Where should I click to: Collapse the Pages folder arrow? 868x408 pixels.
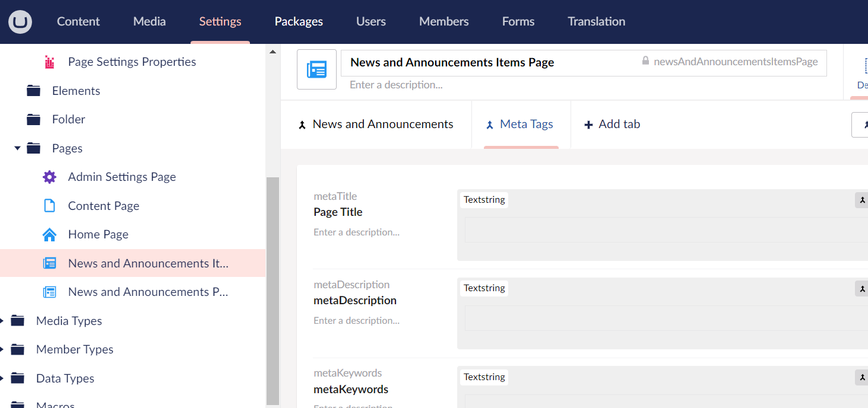click(17, 148)
